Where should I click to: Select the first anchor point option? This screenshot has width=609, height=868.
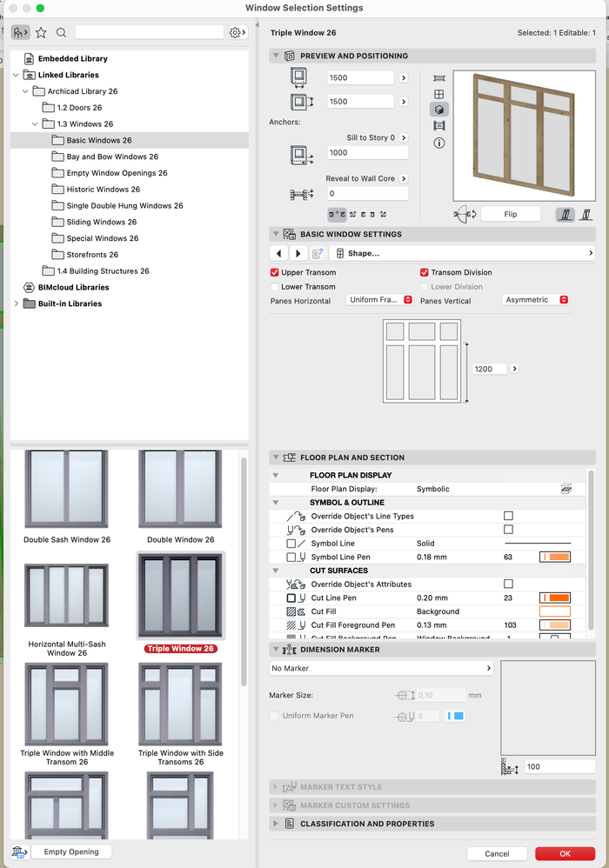337,214
